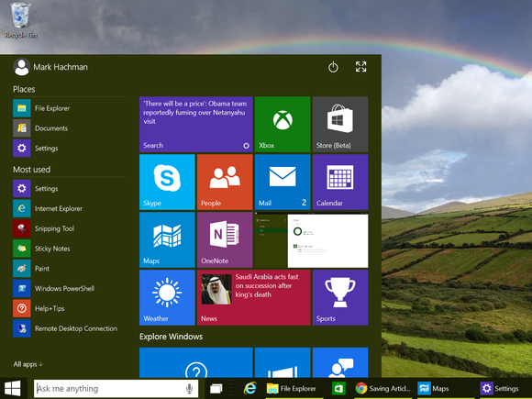532x399 pixels.
Task: Switch to Chrome Saving Articl... taskbar window
Action: pos(382,389)
